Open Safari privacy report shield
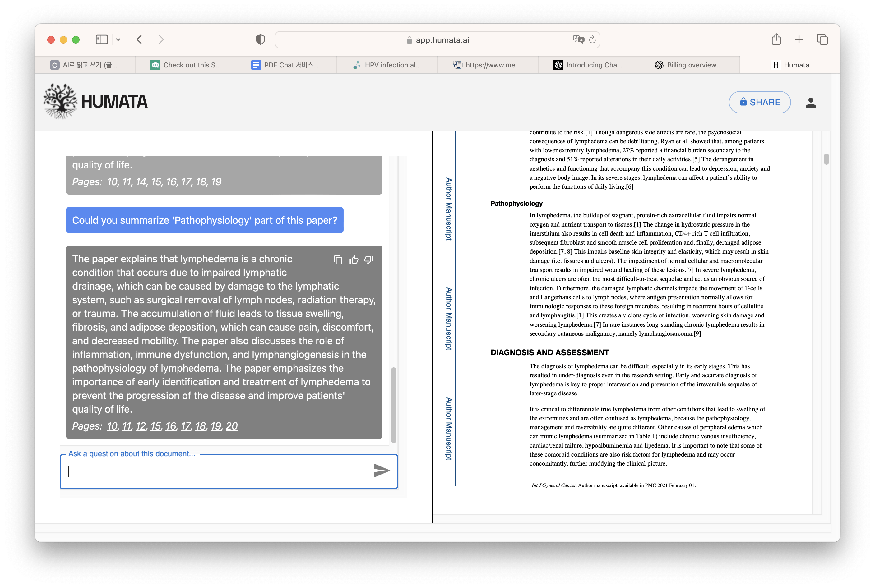Image resolution: width=875 pixels, height=588 pixels. (x=260, y=40)
